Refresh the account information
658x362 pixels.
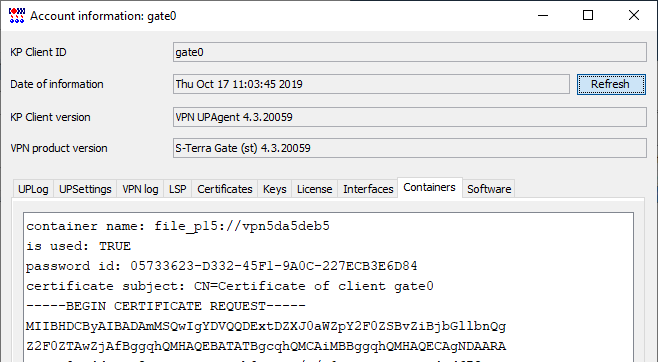[611, 84]
